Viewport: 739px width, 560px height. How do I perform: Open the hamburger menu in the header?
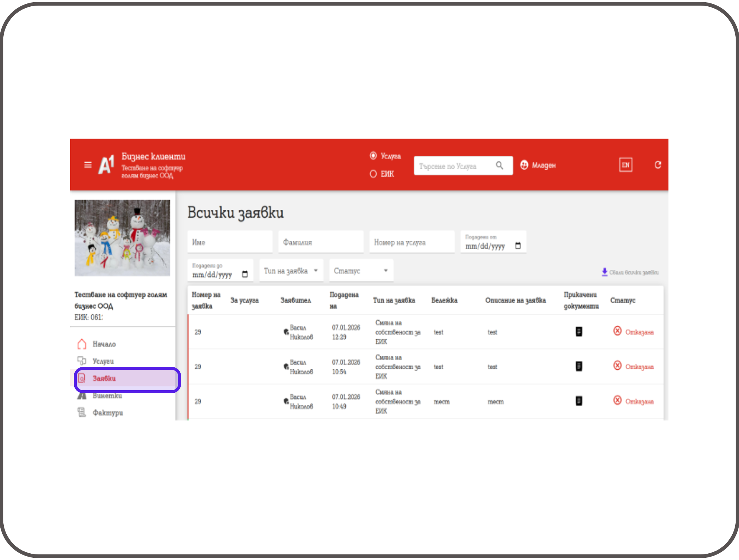pos(88,165)
